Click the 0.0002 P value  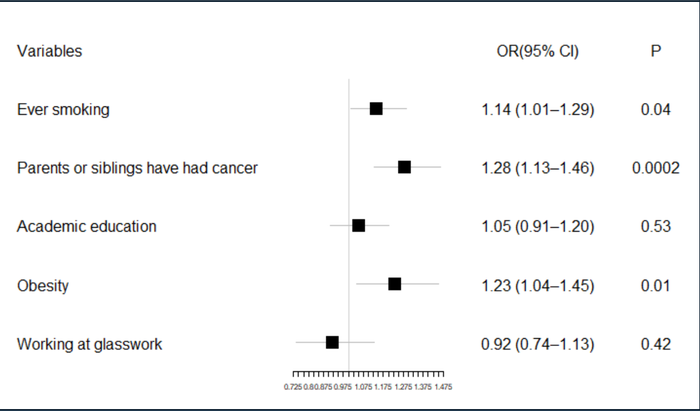coord(655,168)
